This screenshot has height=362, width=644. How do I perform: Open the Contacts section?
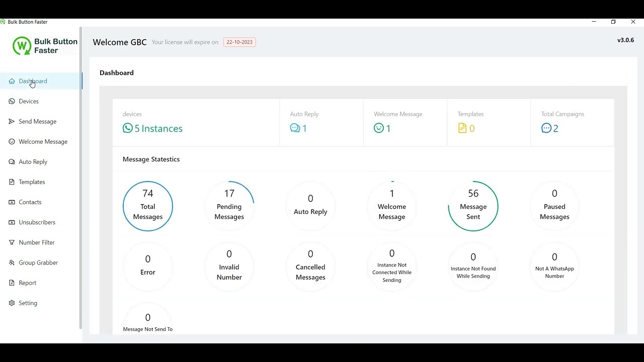pyautogui.click(x=41, y=202)
